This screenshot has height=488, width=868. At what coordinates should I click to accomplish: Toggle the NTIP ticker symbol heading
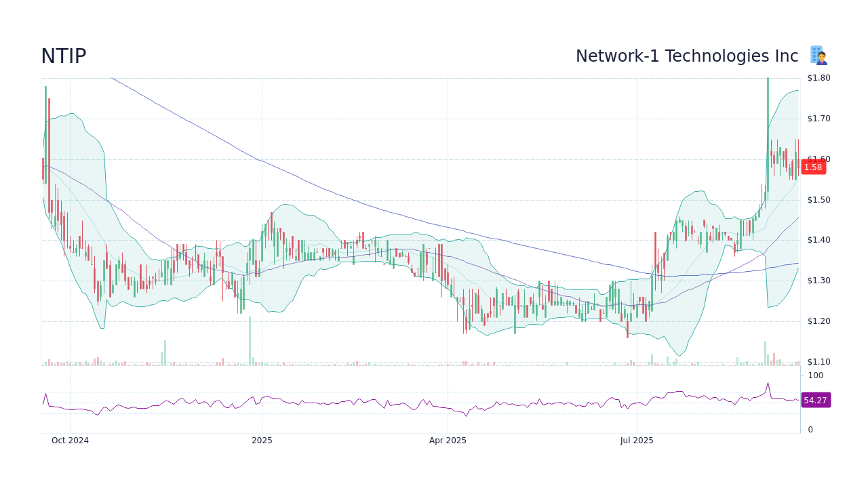click(64, 56)
